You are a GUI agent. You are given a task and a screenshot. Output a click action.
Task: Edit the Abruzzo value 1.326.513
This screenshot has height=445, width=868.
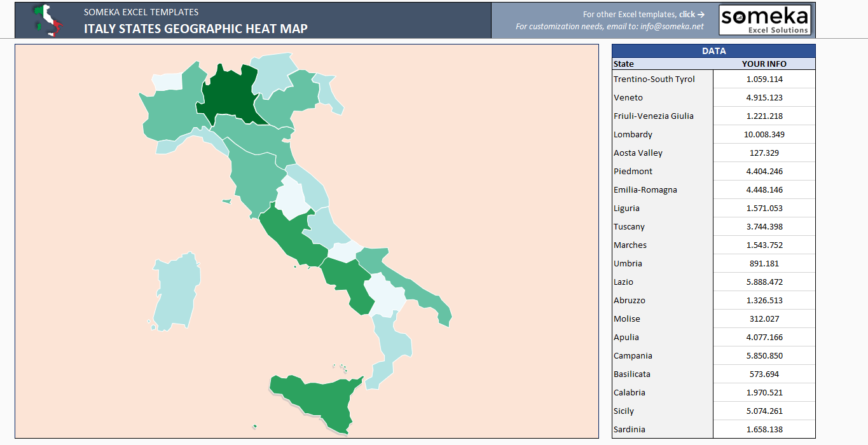click(x=764, y=300)
